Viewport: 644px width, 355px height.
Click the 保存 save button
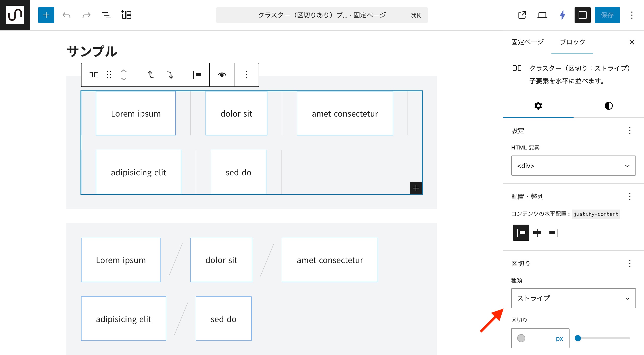pyautogui.click(x=607, y=15)
